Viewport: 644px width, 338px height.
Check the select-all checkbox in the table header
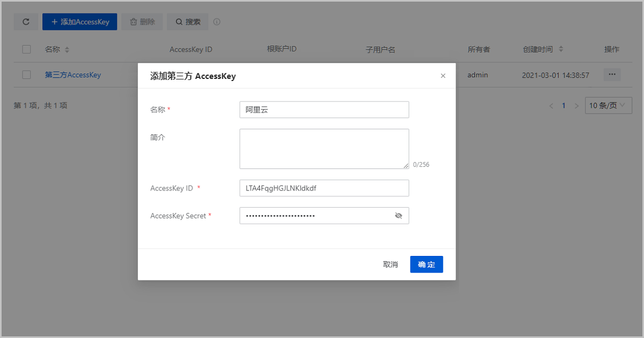point(26,49)
